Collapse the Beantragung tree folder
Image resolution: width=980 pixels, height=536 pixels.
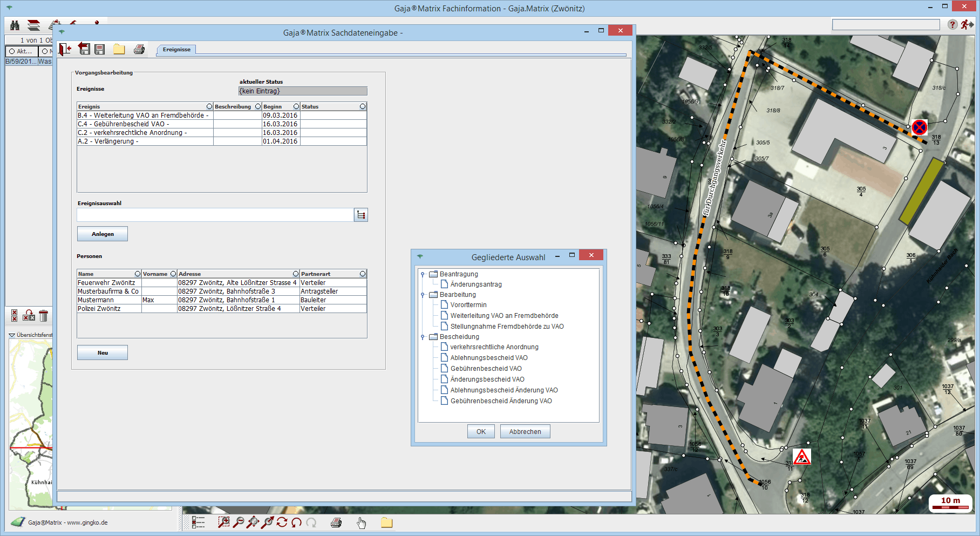pos(423,274)
